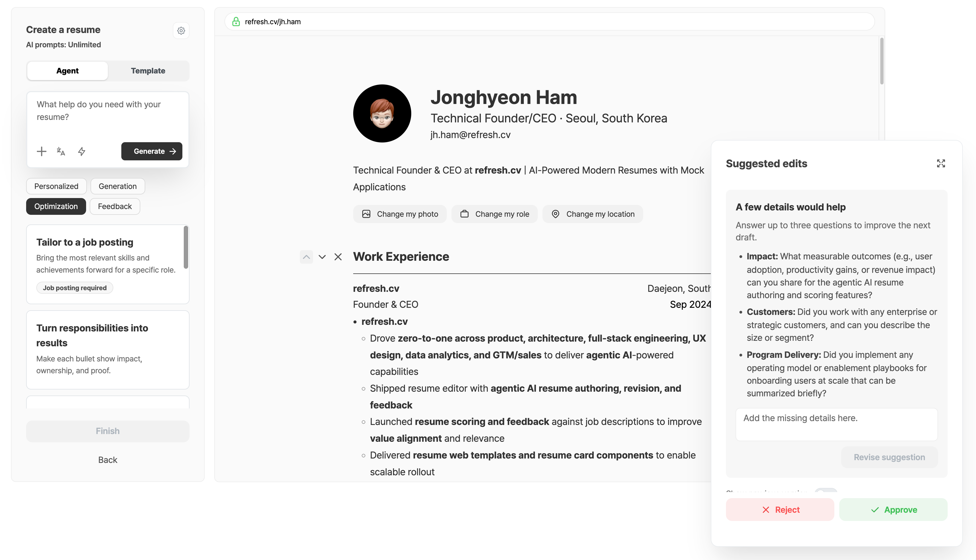Switch to the Template tab

148,71
